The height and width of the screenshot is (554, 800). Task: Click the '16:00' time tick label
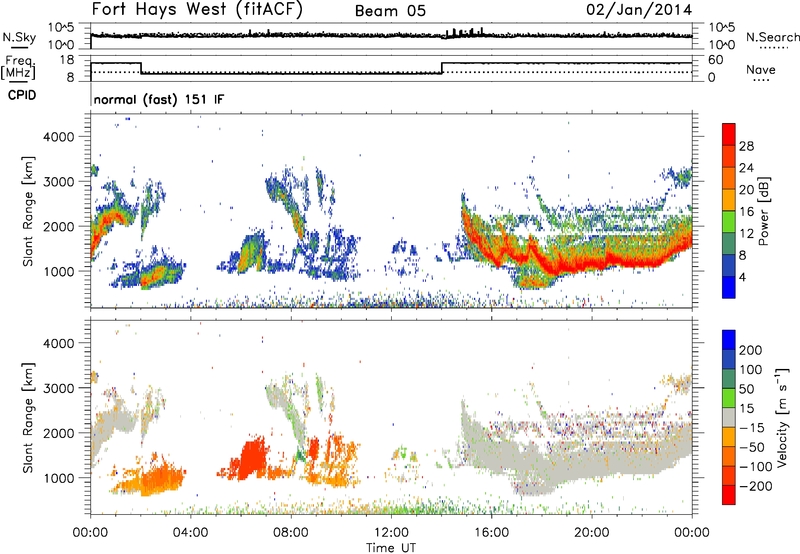coord(491,533)
